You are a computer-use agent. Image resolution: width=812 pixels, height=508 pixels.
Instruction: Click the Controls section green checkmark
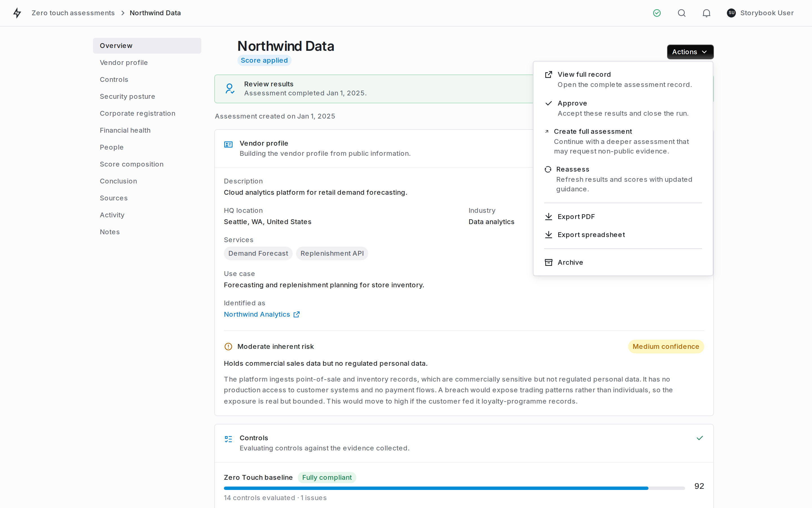700,438
